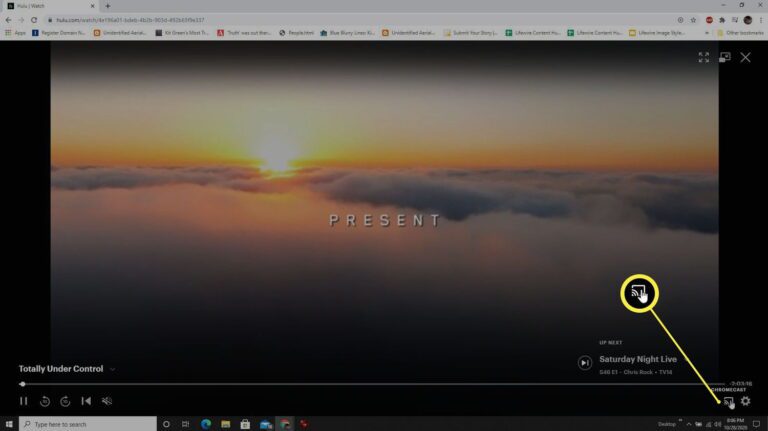Open the Windows notification center
Screen dimensions: 768x431
(756, 424)
